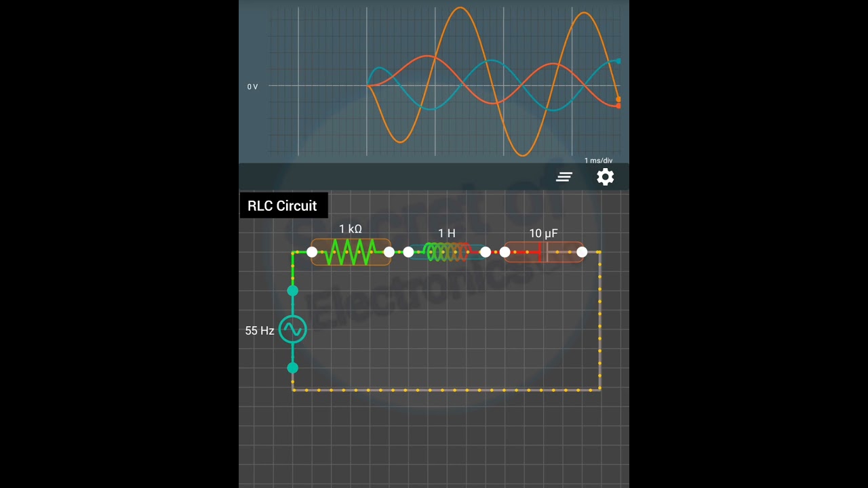Tap the AC source top terminal

coord(292,291)
